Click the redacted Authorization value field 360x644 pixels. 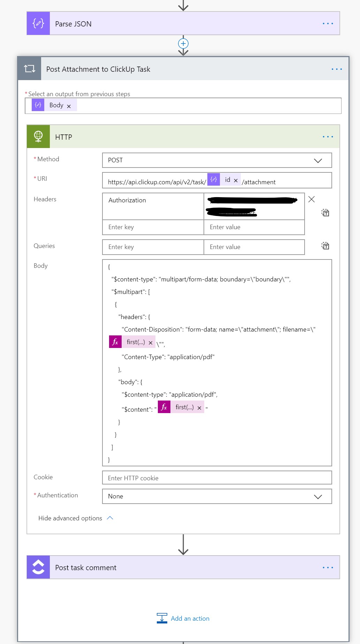tap(254, 206)
